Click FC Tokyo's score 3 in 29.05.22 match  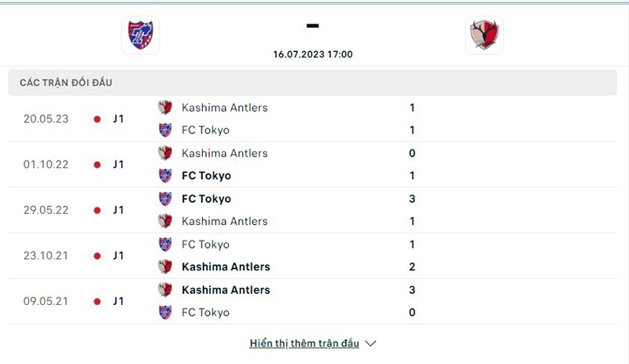(412, 199)
